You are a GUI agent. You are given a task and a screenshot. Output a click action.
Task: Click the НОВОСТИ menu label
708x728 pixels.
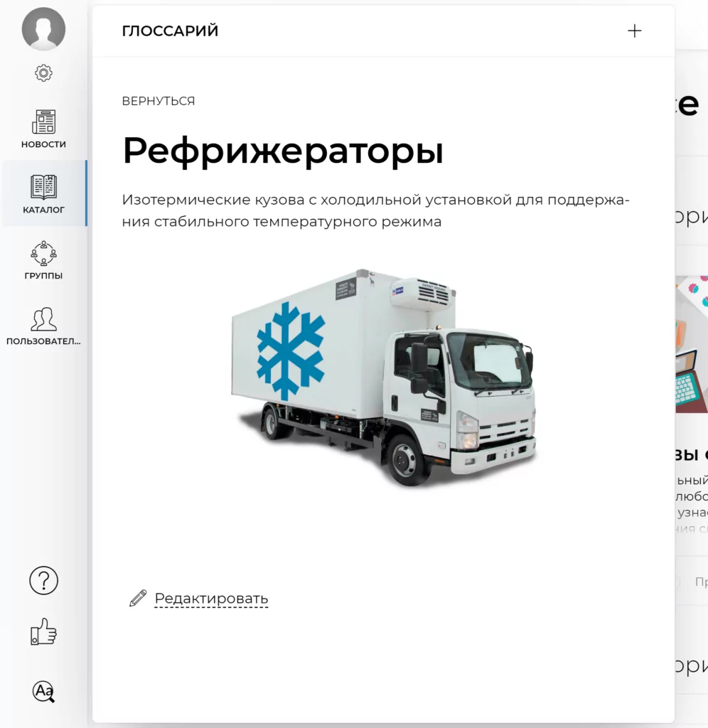[x=43, y=144]
